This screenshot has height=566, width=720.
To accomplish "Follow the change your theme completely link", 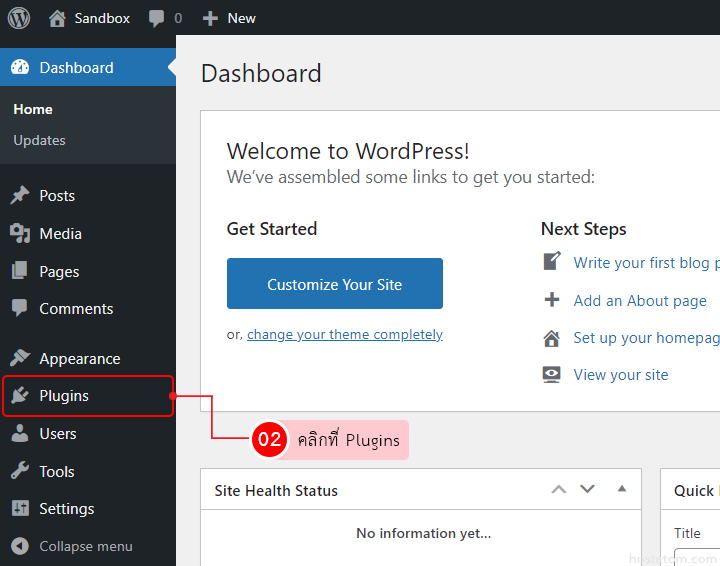I will [345, 335].
